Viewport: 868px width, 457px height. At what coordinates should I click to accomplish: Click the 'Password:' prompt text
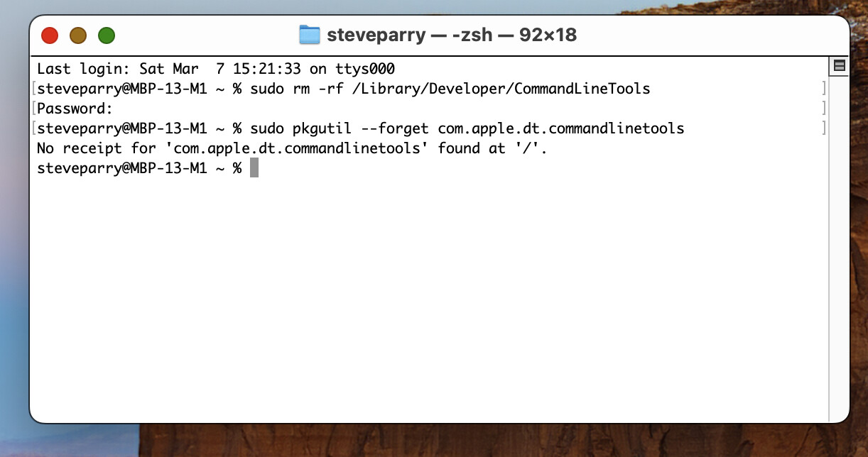pyautogui.click(x=75, y=109)
